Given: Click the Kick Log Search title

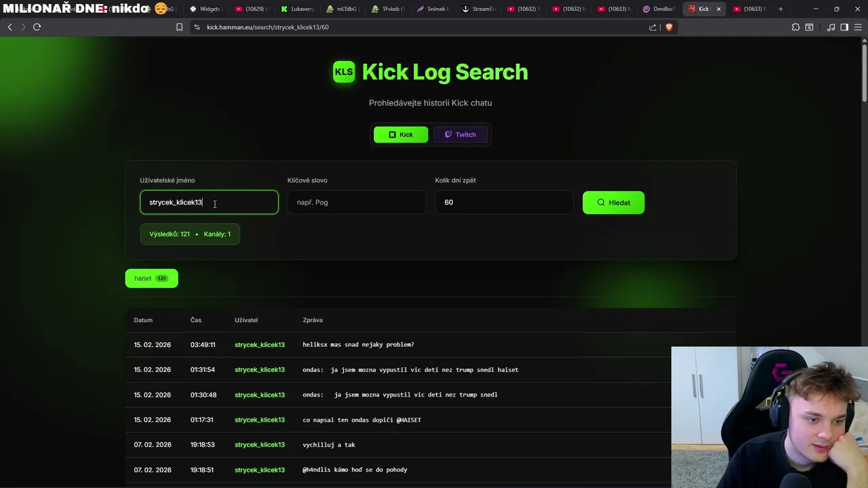Looking at the screenshot, I should pyautogui.click(x=445, y=72).
